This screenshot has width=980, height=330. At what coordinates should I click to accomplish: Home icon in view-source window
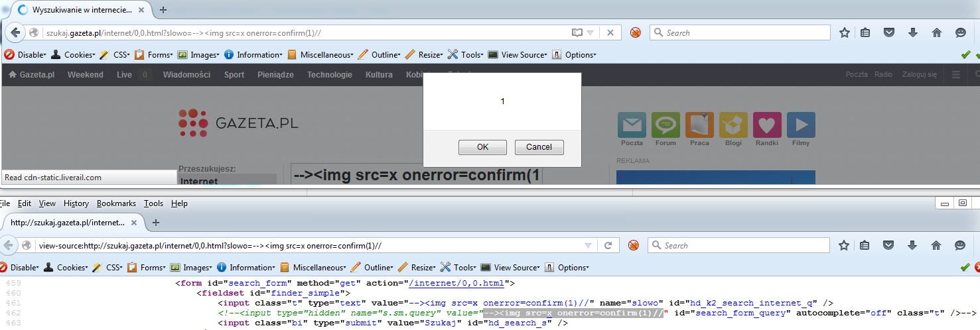pos(936,245)
